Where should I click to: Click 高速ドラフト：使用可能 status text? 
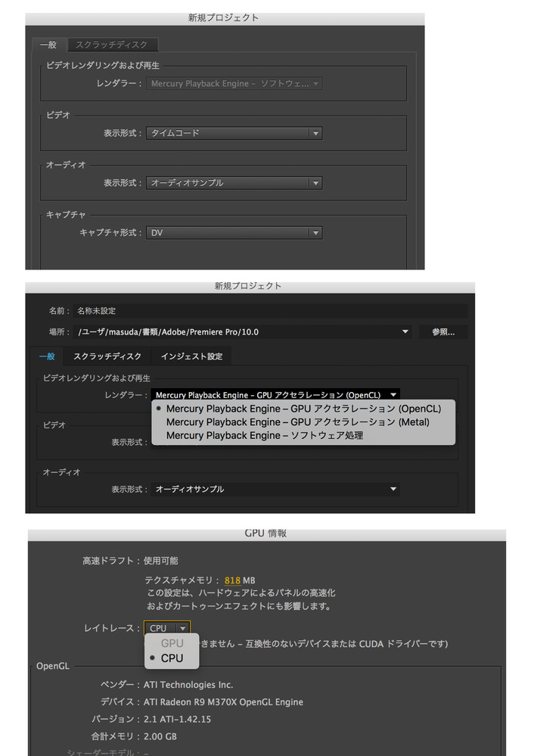coord(130,561)
